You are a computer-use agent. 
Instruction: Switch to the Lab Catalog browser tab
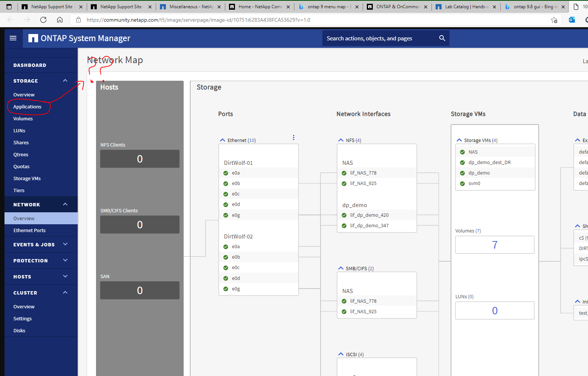466,7
